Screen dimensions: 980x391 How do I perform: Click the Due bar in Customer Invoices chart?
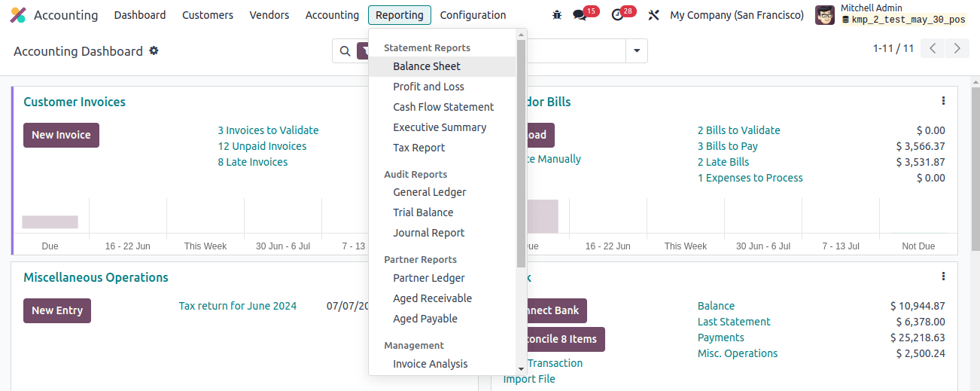click(50, 221)
